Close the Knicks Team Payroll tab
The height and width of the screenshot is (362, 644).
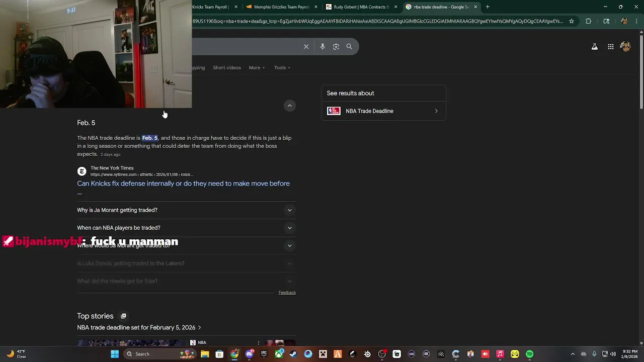[x=236, y=7]
